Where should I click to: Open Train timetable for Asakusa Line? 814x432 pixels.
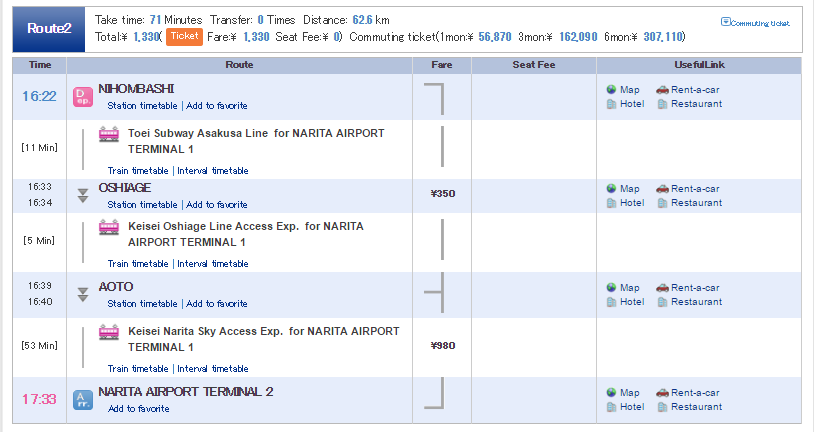tap(139, 171)
